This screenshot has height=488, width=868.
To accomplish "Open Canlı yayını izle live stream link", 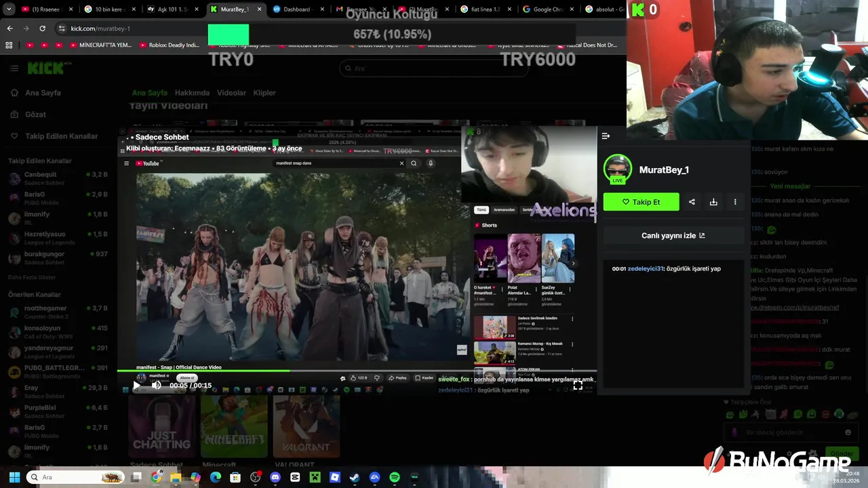I will tap(673, 236).
